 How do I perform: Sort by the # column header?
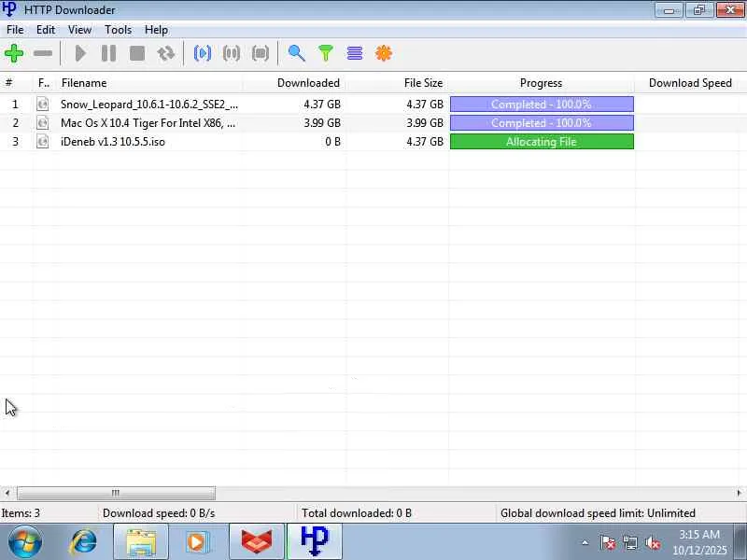click(x=16, y=83)
